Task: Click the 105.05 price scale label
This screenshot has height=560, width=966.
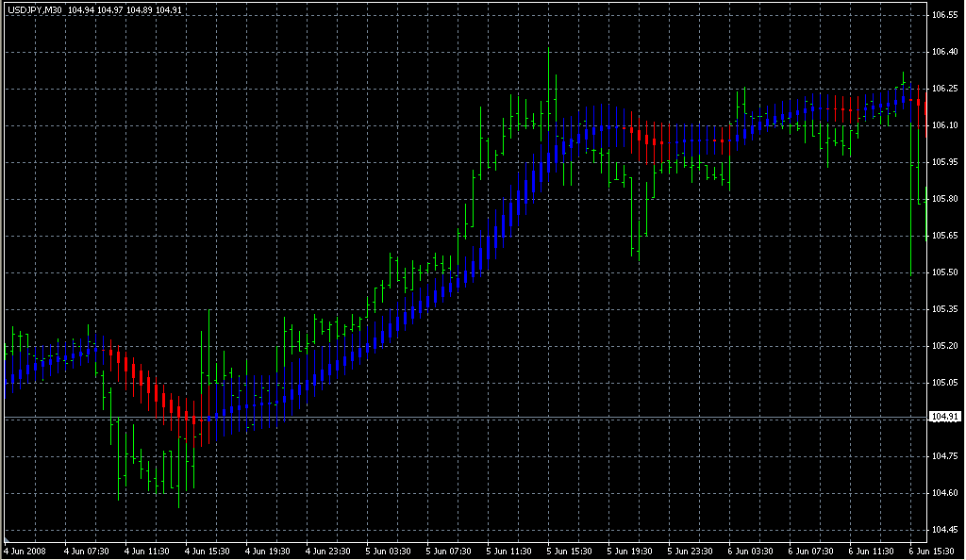Action: 945,383
